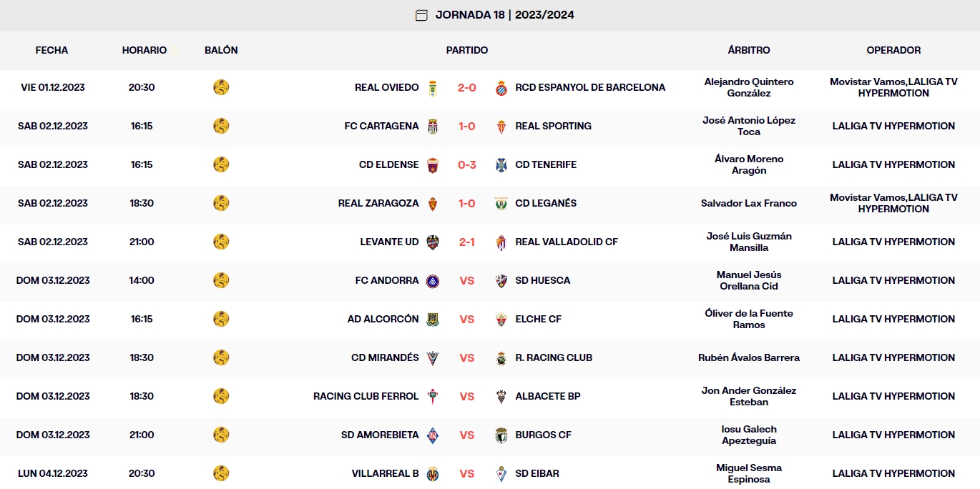Click the FECHA column header
980x489 pixels.
point(50,50)
